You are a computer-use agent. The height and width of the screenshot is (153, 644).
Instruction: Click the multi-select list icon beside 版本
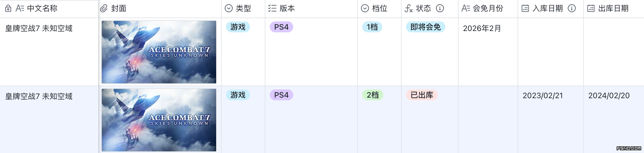(x=272, y=8)
